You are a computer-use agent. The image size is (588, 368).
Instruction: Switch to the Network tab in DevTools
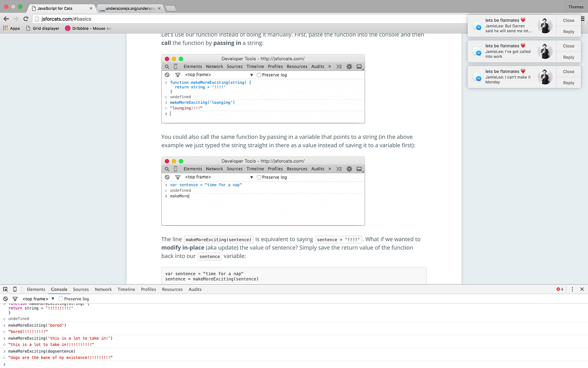103,289
